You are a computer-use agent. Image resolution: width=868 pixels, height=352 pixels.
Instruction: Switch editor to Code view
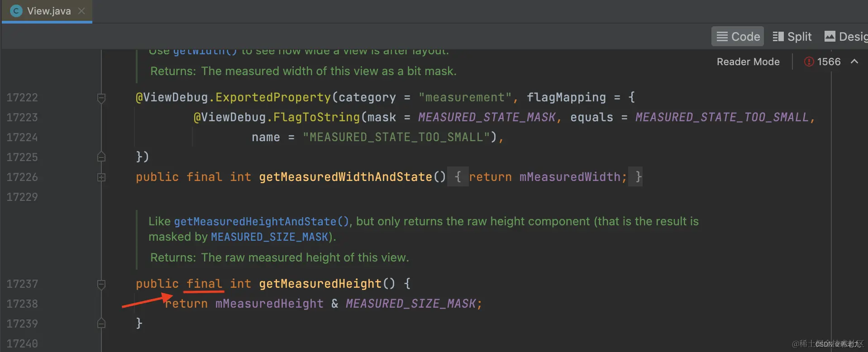tap(738, 36)
